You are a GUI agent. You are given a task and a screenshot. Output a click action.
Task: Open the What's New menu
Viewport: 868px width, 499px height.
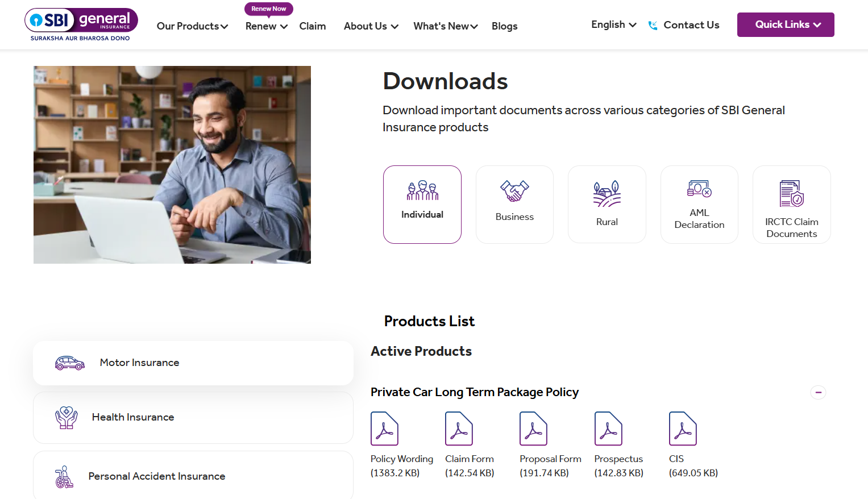tap(445, 26)
